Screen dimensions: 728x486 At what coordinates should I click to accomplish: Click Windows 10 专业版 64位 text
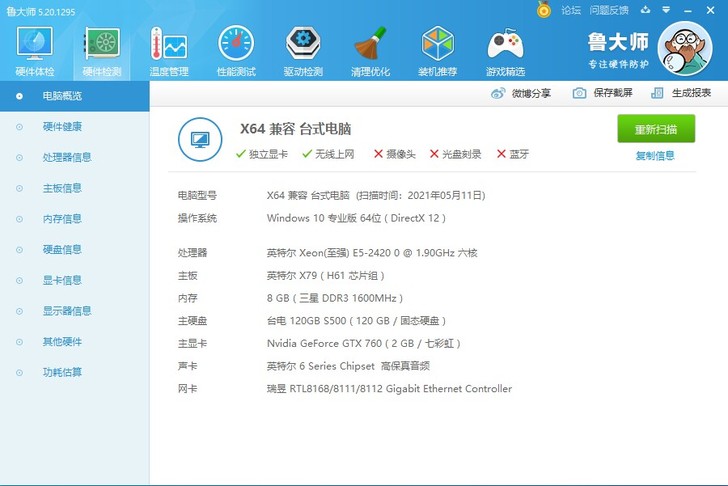pos(356,218)
